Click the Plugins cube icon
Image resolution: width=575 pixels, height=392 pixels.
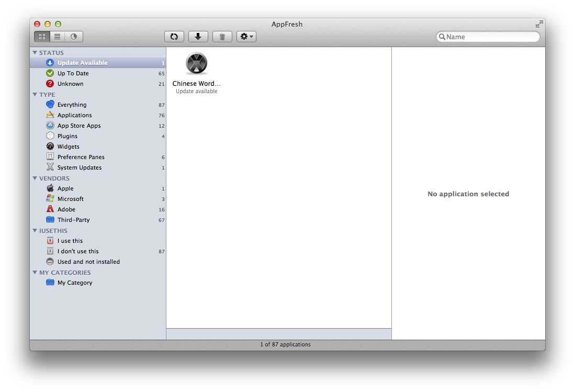click(x=50, y=136)
